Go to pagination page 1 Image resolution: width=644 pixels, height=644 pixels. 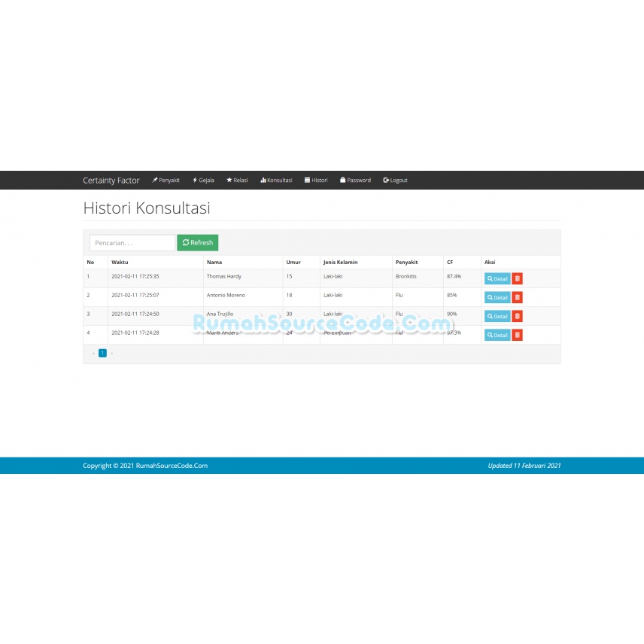pyautogui.click(x=102, y=353)
